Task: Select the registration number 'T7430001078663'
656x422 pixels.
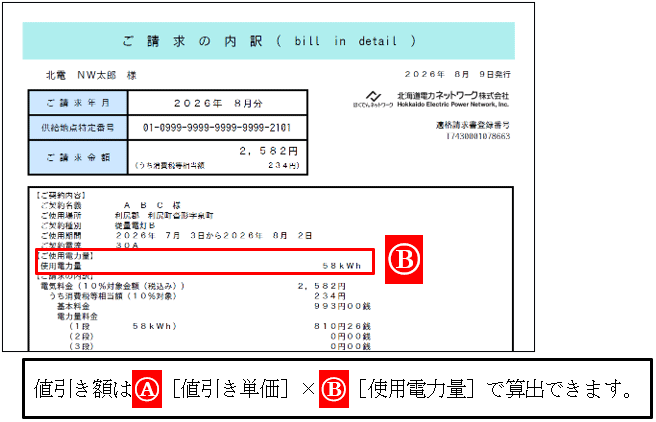Action: coord(478,136)
